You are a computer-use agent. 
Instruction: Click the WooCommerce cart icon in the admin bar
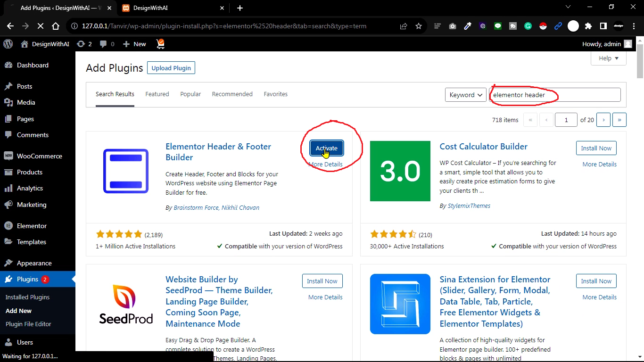pyautogui.click(x=160, y=44)
